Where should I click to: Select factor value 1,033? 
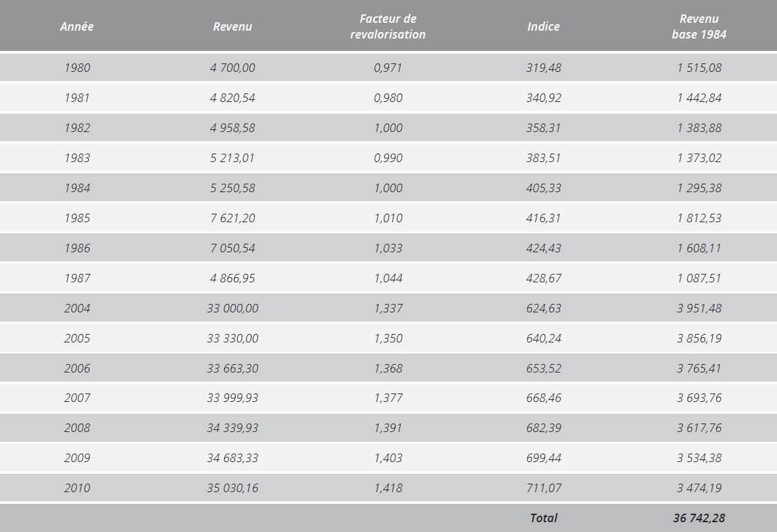388,248
